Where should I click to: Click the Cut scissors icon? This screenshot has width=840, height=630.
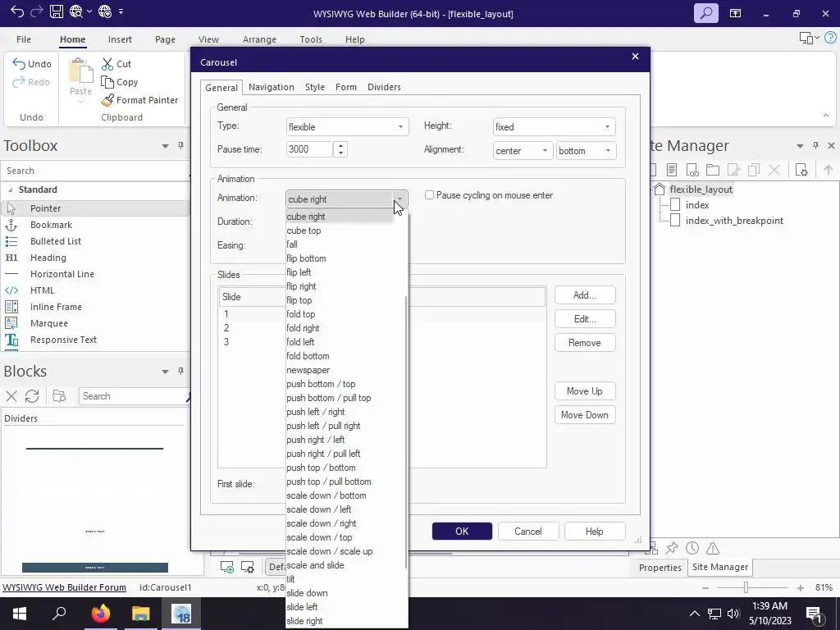(107, 64)
